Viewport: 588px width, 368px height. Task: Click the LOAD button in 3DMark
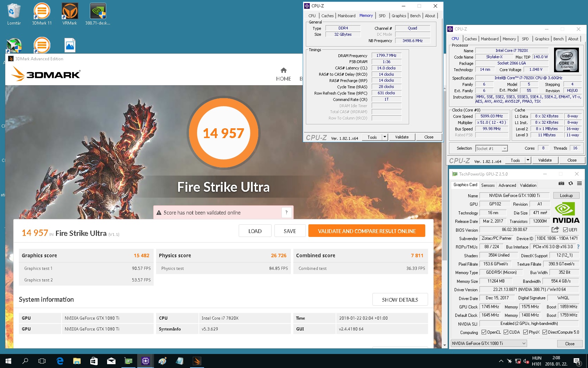tap(255, 231)
